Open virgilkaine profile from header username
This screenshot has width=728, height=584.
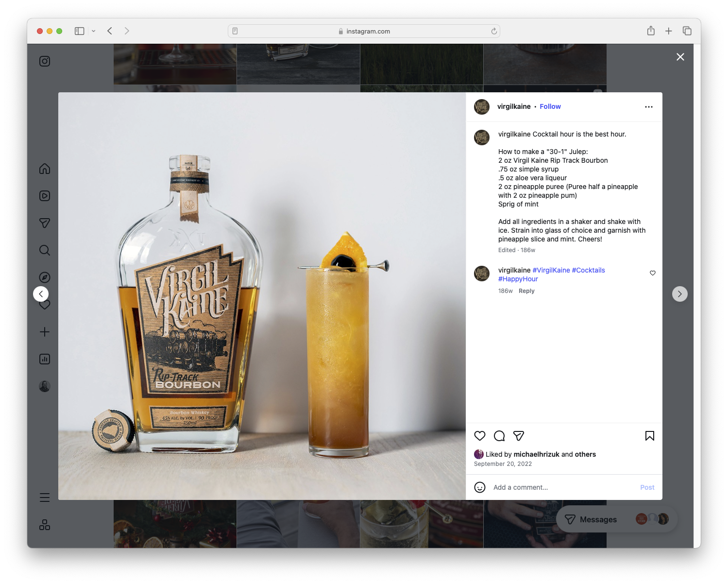tap(514, 106)
